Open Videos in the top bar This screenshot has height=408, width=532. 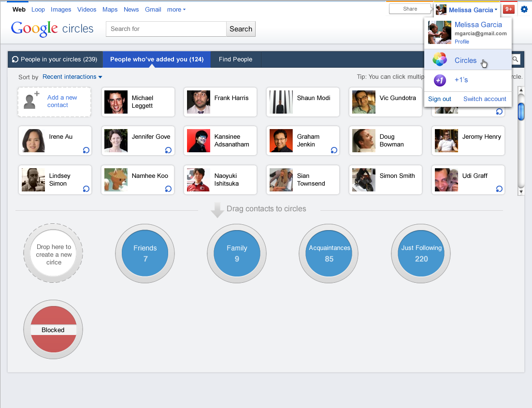pyautogui.click(x=87, y=10)
